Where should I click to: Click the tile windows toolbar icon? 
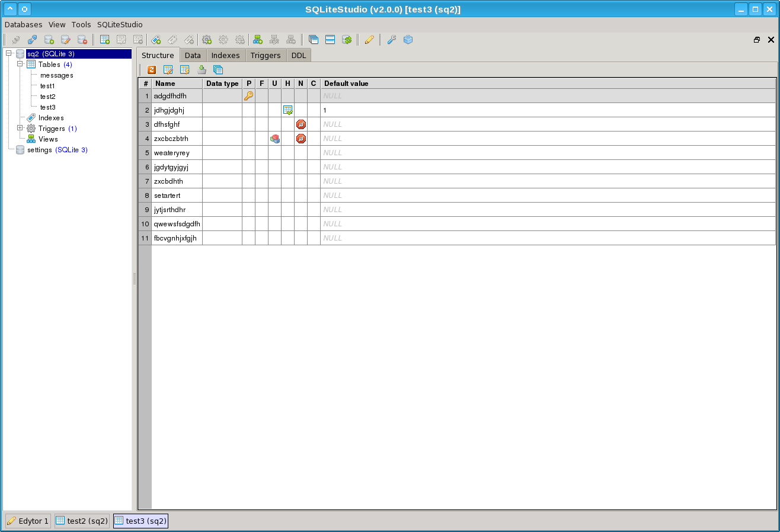click(x=330, y=40)
